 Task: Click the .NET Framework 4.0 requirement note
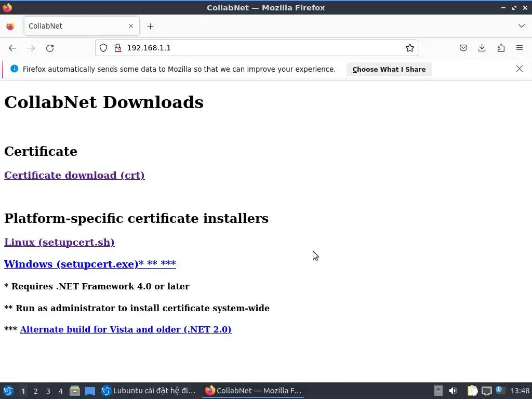pos(97,286)
